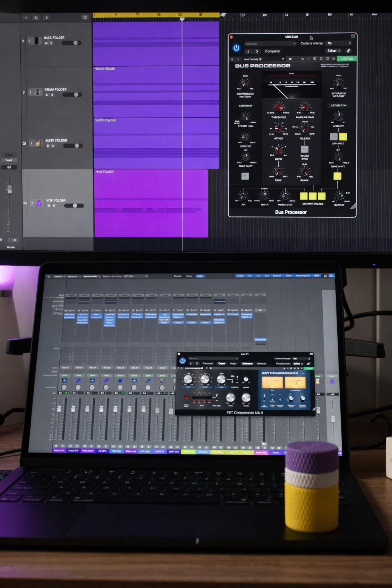The height and width of the screenshot is (588, 392).
Task: Click the link icon in MIXBUS header
Action: tap(348, 51)
